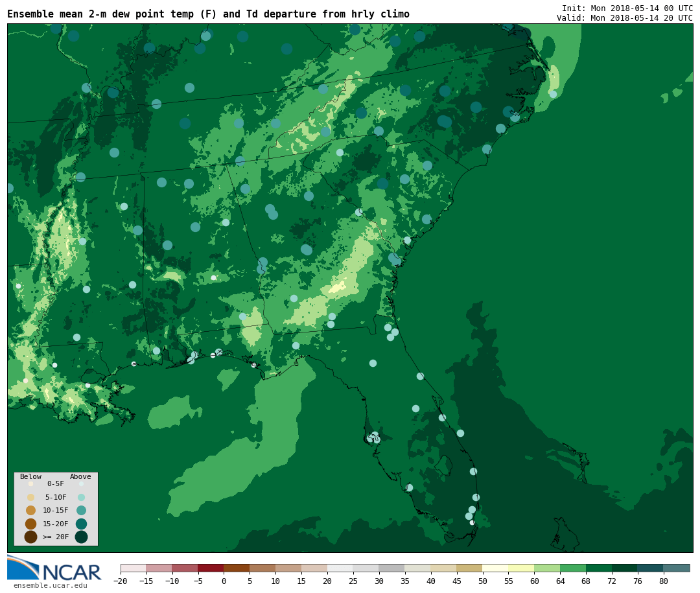
Task: Pick the color bar segment between 20 and 25
Action: coord(340,568)
